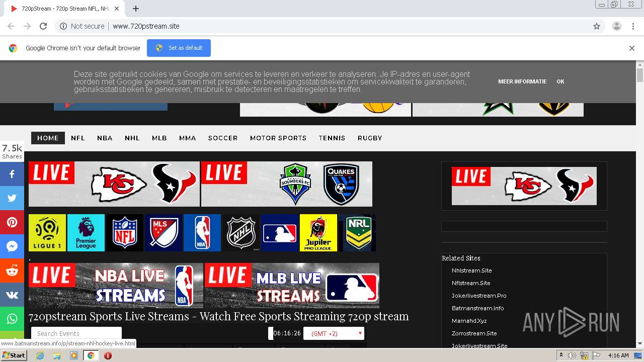Click the browser address bar URL
The width and height of the screenshot is (644, 362).
coord(146,26)
